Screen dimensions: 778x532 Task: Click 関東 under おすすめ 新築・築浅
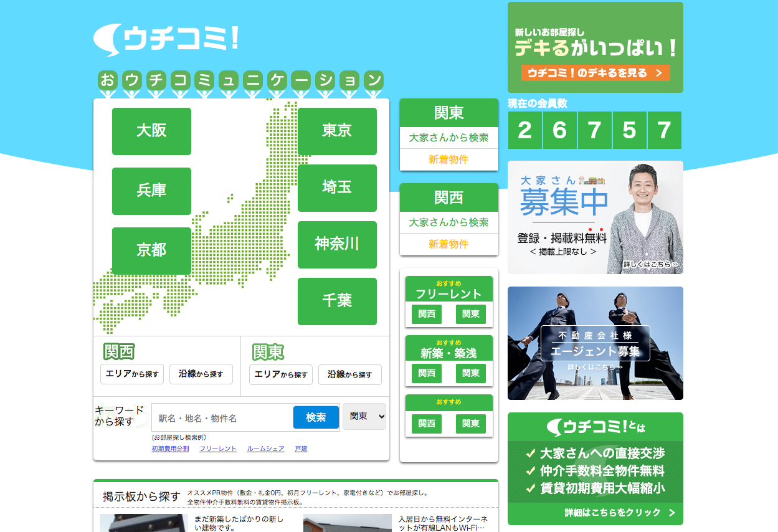pos(471,373)
